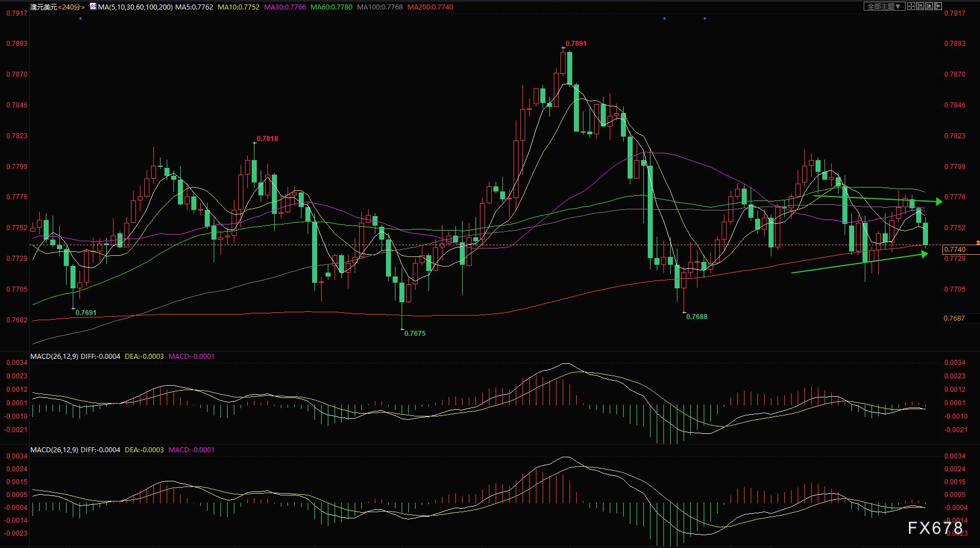Click the MA indicator chart icon
980x548 pixels.
pos(93,7)
